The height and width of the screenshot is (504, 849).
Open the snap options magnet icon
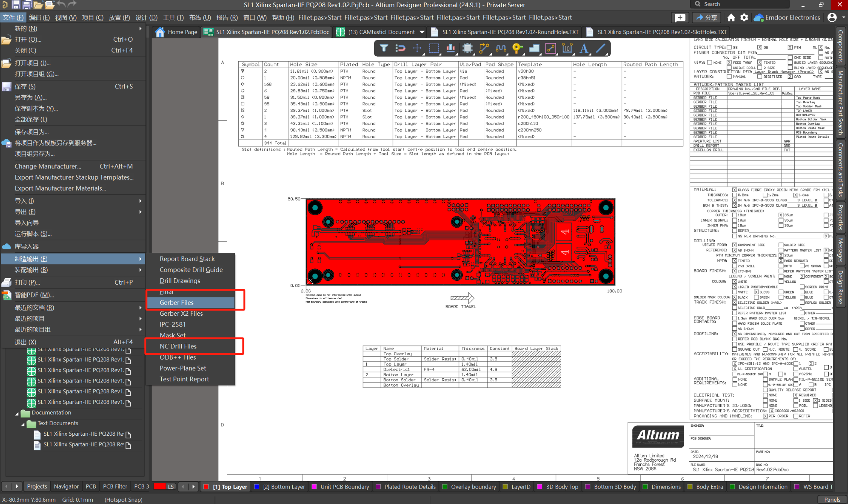click(400, 48)
